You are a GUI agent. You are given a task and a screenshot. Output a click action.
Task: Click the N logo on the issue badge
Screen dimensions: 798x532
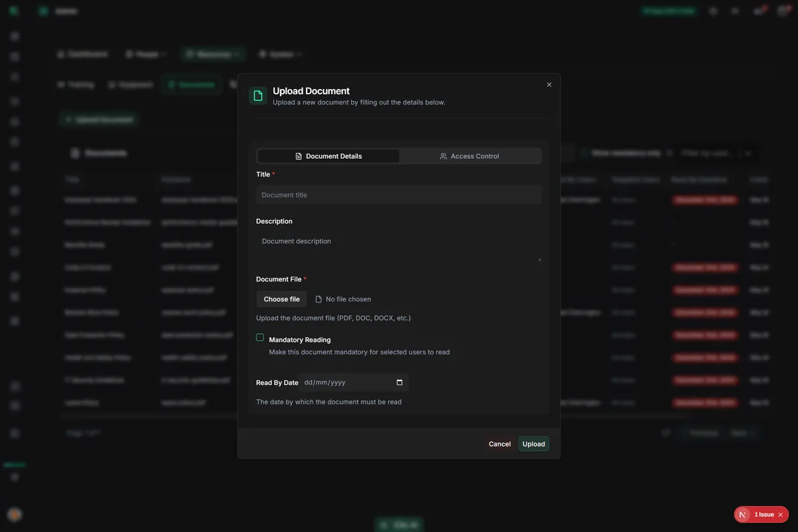tap(743, 515)
